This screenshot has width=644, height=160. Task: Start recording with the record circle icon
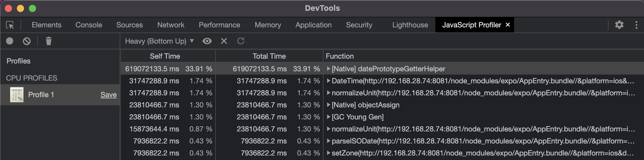click(10, 41)
